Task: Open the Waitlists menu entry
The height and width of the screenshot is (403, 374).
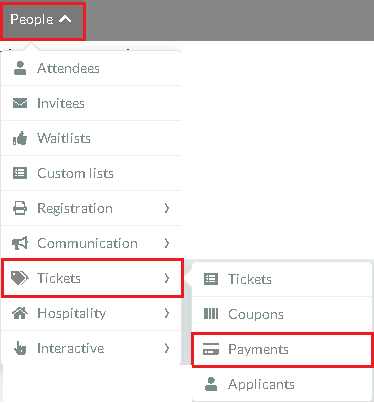Action: pos(91,138)
